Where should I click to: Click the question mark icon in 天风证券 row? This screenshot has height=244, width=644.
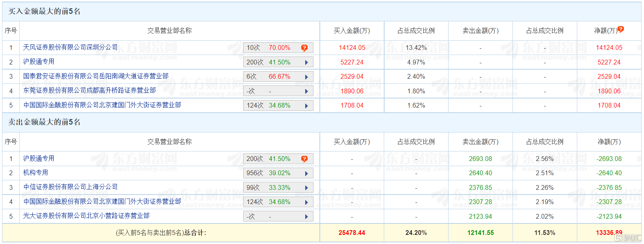(x=304, y=48)
